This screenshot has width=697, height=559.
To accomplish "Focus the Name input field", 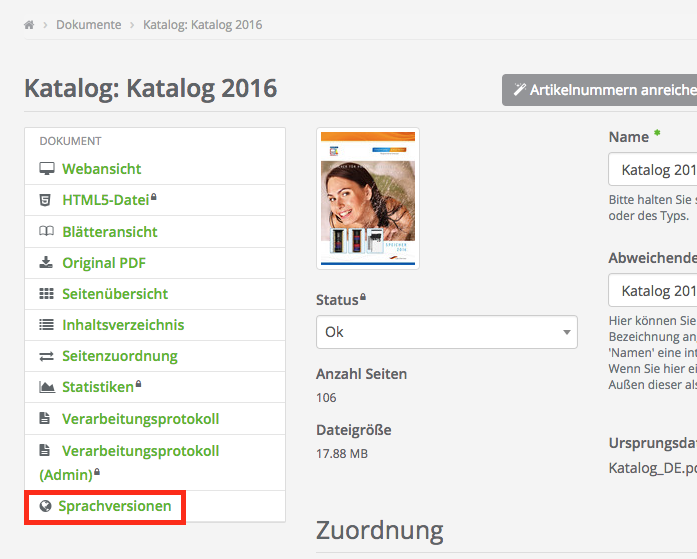I will 652,169.
